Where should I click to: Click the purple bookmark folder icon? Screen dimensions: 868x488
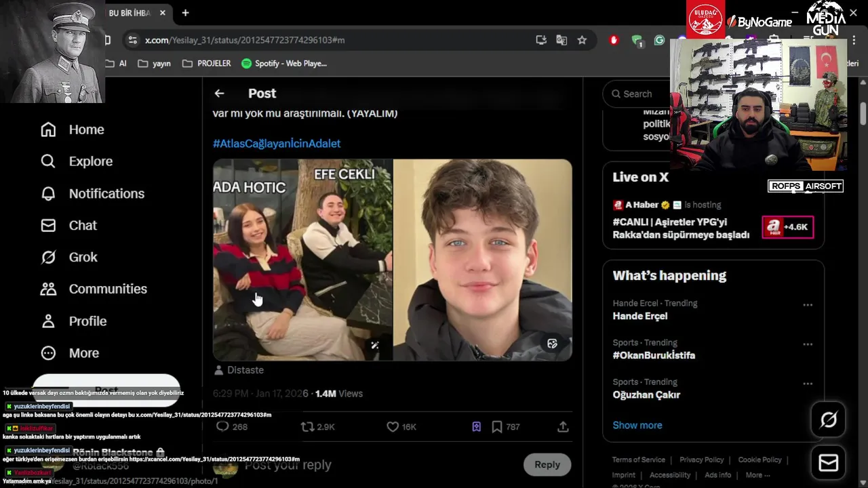click(x=477, y=426)
